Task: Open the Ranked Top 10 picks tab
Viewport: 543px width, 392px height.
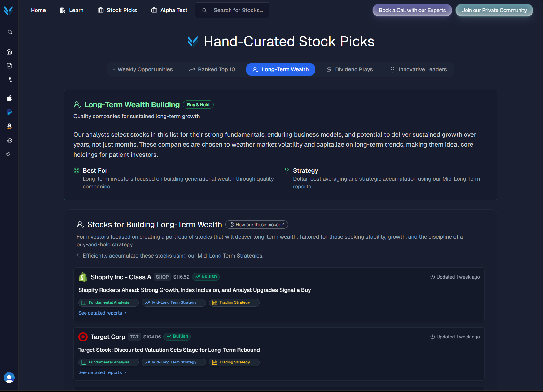Action: [212, 69]
